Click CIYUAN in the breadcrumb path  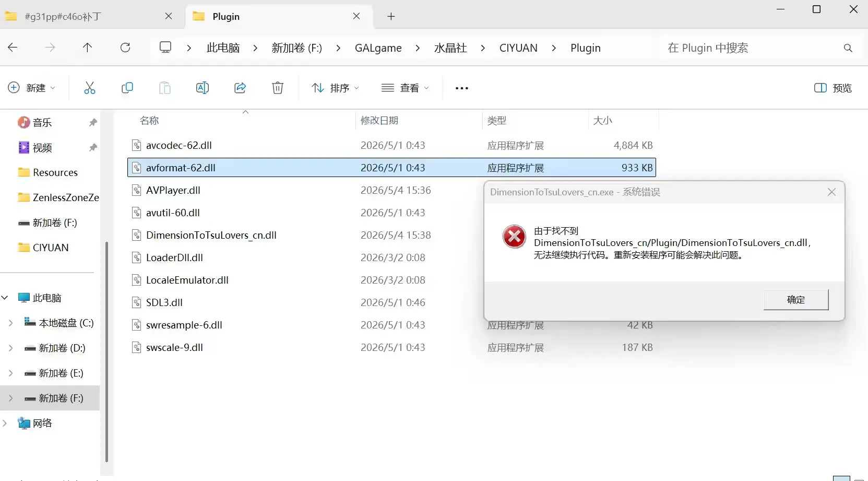[518, 48]
